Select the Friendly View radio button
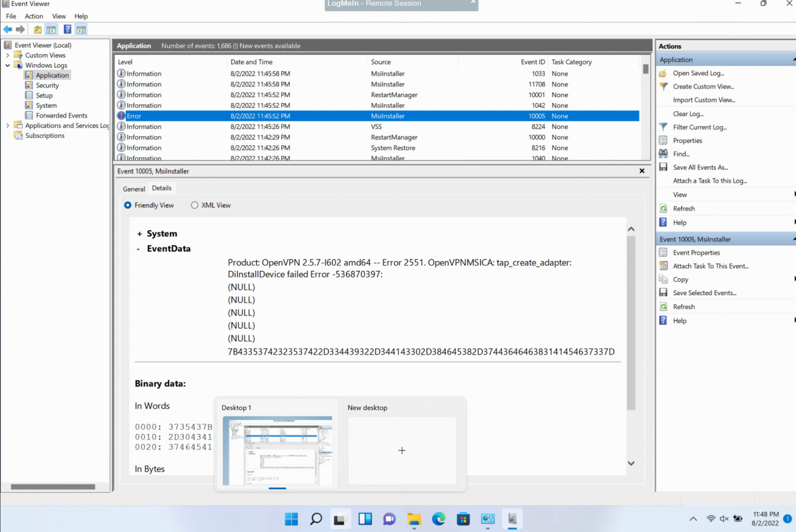 (128, 205)
